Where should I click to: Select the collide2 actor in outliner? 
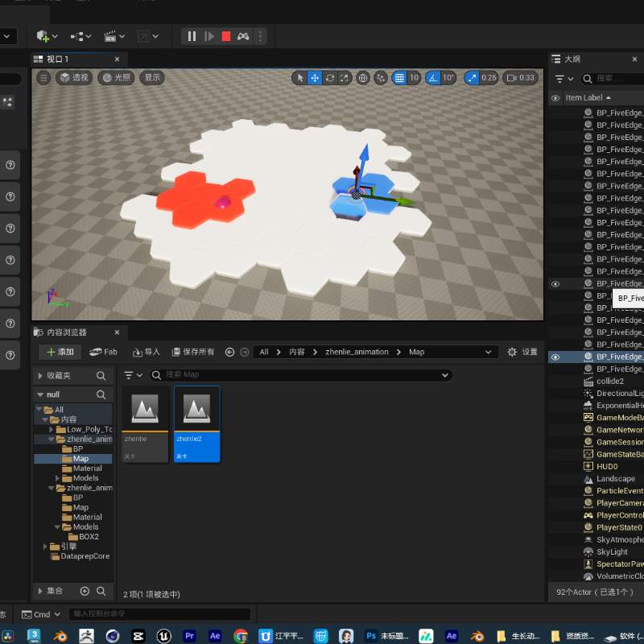tap(610, 381)
